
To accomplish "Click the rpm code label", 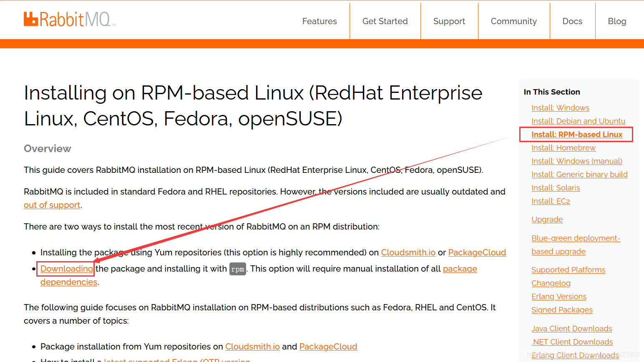I will (237, 269).
